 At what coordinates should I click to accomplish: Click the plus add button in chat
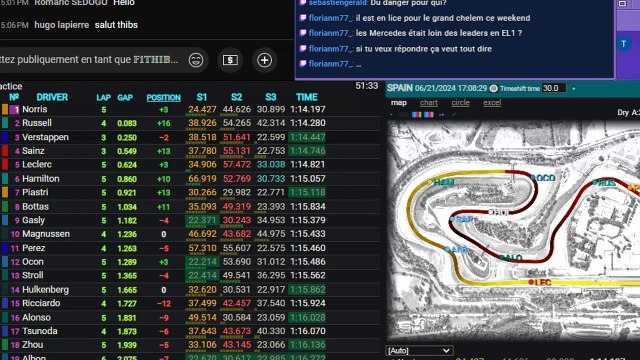pyautogui.click(x=264, y=60)
